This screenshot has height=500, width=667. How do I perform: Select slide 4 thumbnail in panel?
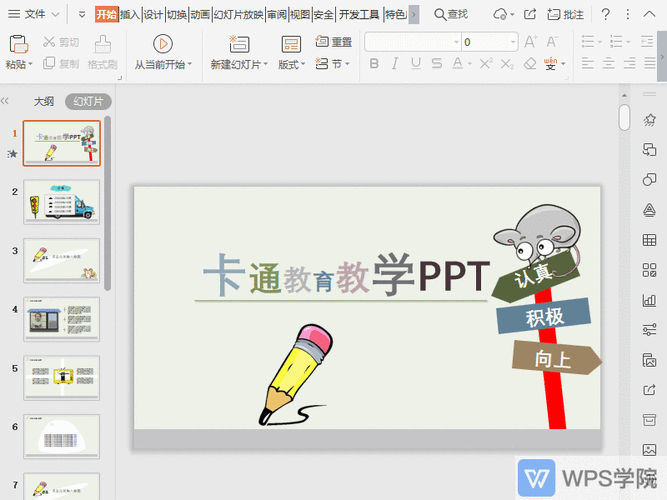click(62, 320)
